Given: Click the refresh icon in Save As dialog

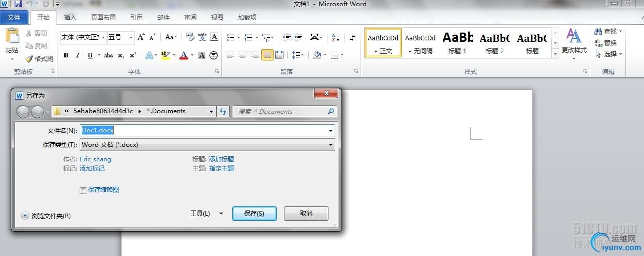Looking at the screenshot, I should tap(223, 111).
